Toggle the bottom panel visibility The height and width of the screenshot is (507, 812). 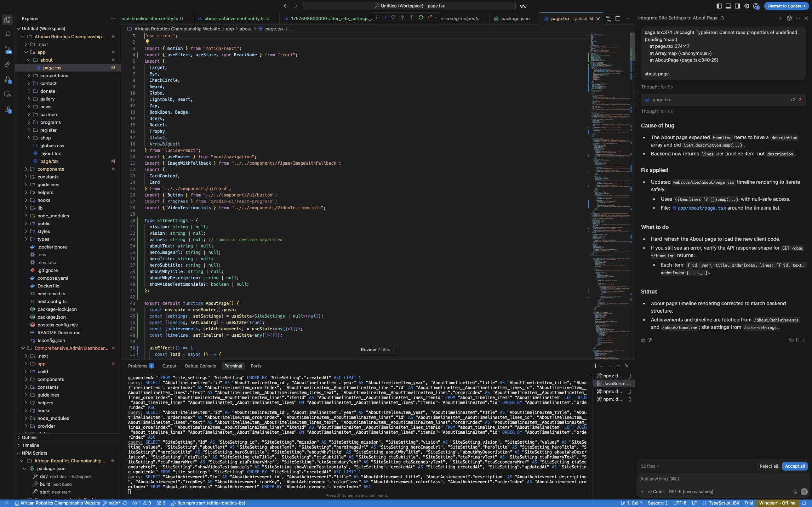[728, 6]
